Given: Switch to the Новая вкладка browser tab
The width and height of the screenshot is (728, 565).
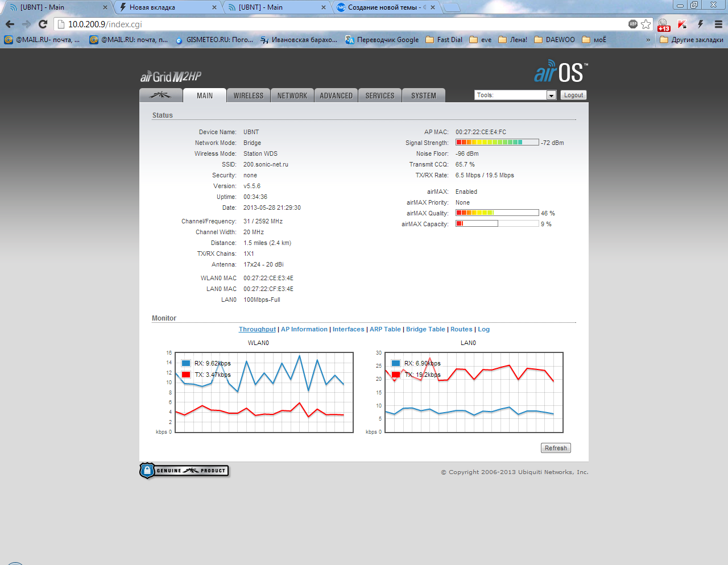Looking at the screenshot, I should 168,7.
